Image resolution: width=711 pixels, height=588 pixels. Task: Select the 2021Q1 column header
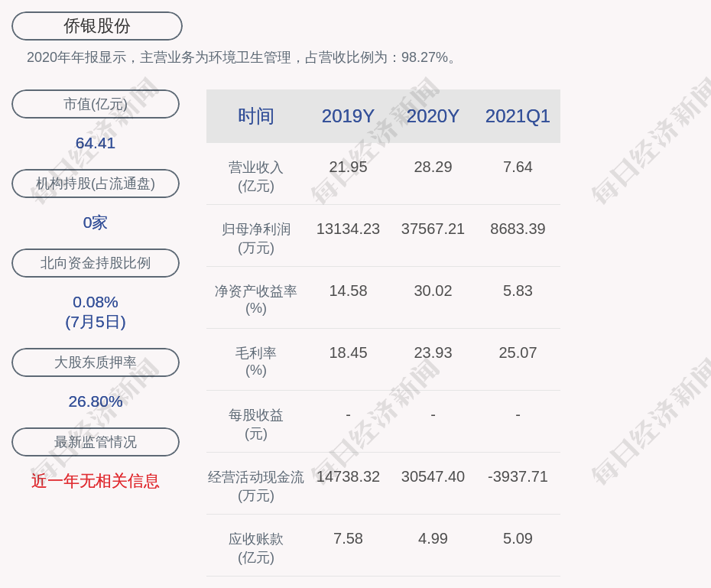[x=518, y=116]
